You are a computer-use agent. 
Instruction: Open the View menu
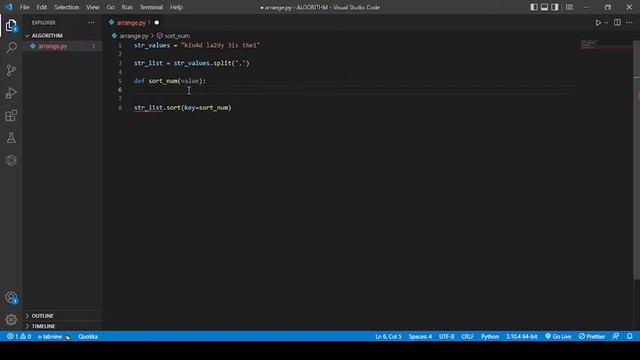(x=93, y=7)
